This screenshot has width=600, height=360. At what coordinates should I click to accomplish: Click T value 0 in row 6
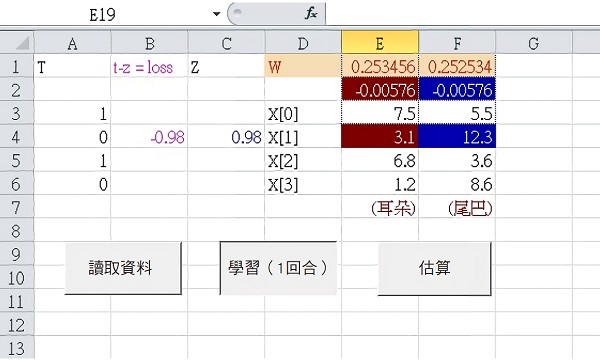[72, 184]
